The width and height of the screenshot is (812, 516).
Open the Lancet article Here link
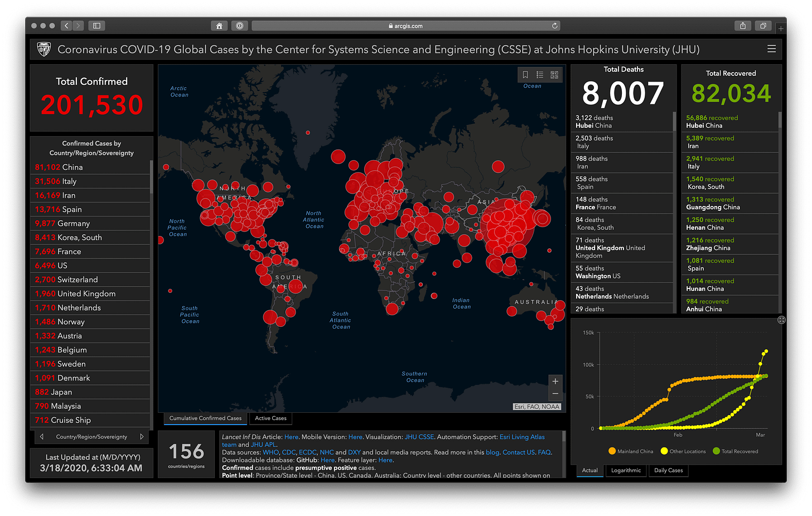(291, 437)
